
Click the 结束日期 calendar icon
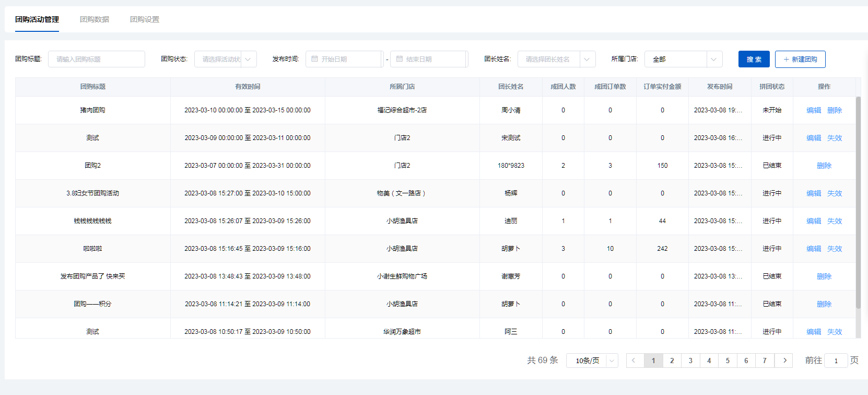pyautogui.click(x=400, y=59)
